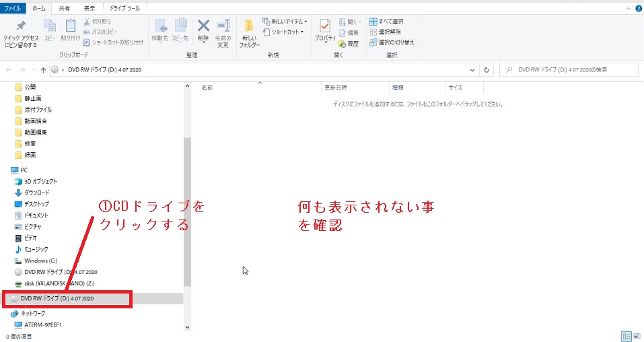Open the 表示 ribbon tab

point(89,8)
